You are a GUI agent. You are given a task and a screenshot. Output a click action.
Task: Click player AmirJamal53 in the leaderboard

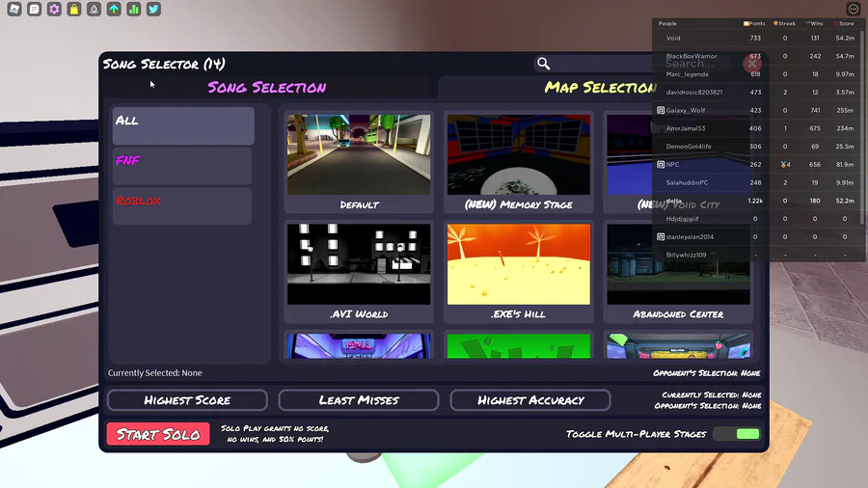[686, 128]
